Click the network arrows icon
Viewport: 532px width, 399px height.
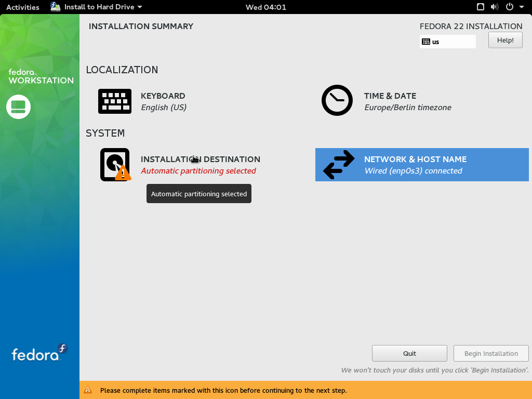pyautogui.click(x=339, y=165)
